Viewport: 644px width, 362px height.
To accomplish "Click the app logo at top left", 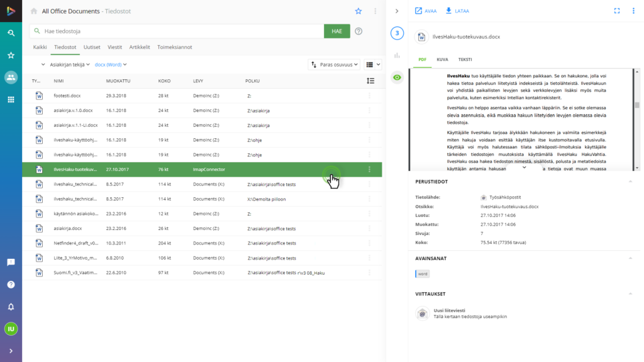I will pos(11,11).
